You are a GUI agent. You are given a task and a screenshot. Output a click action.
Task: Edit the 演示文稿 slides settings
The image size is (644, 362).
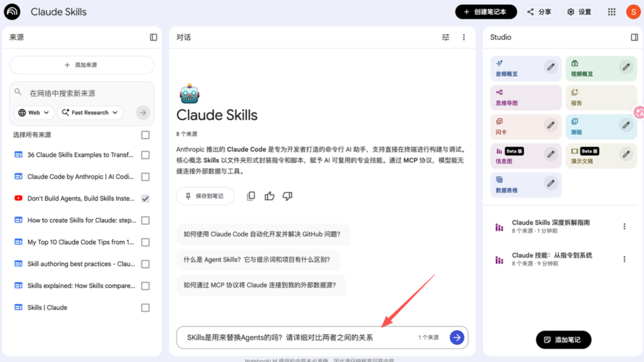tap(626, 154)
